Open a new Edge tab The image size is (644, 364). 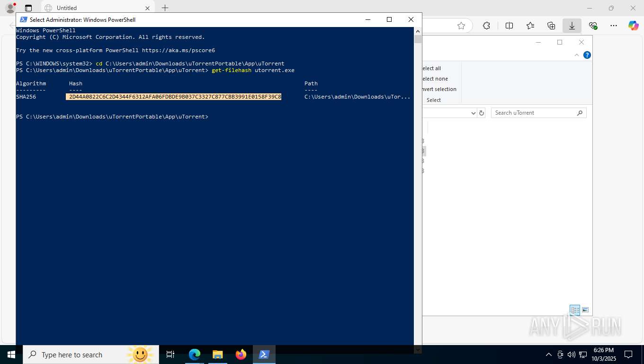tap(165, 8)
